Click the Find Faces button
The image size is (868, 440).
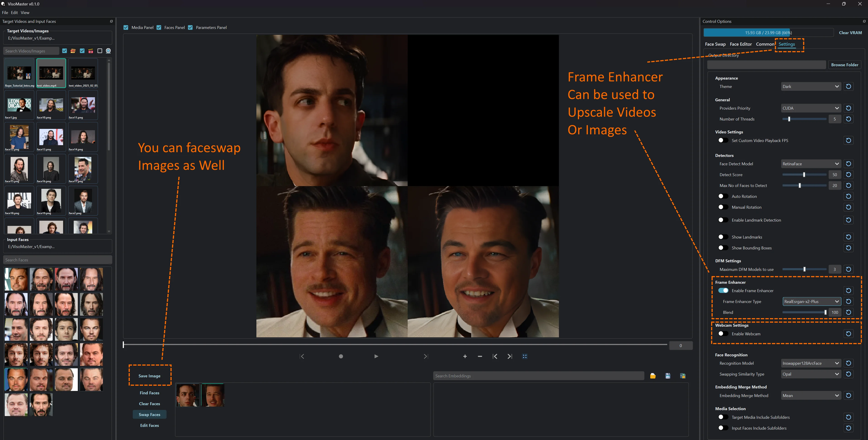149,393
